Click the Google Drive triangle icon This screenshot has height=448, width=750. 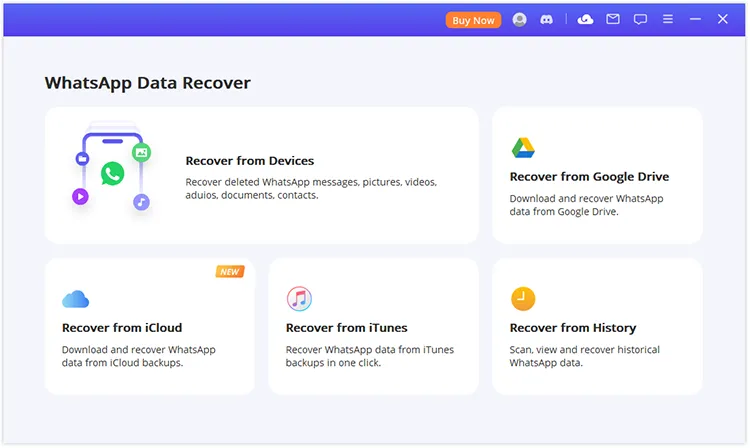(523, 148)
